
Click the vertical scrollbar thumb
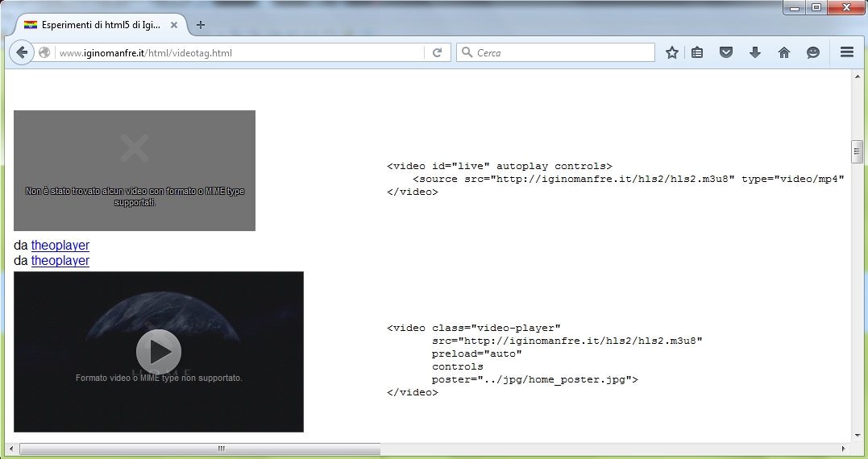point(857,152)
